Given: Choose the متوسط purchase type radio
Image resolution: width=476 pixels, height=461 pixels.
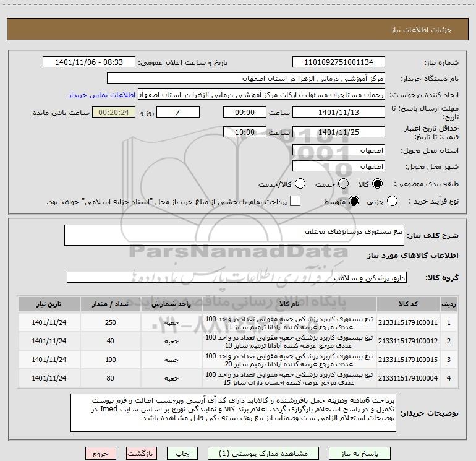Looking at the screenshot, I should click(x=354, y=201).
